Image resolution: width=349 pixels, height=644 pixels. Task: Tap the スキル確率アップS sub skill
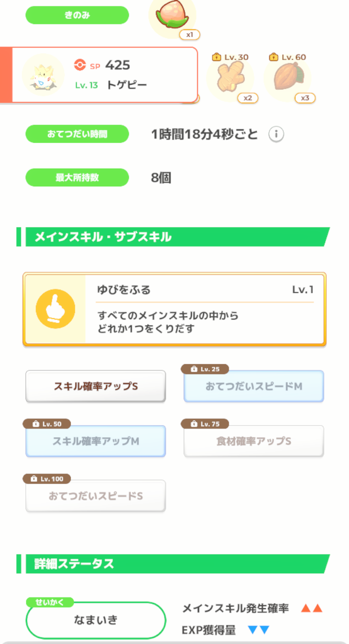pyautogui.click(x=95, y=386)
